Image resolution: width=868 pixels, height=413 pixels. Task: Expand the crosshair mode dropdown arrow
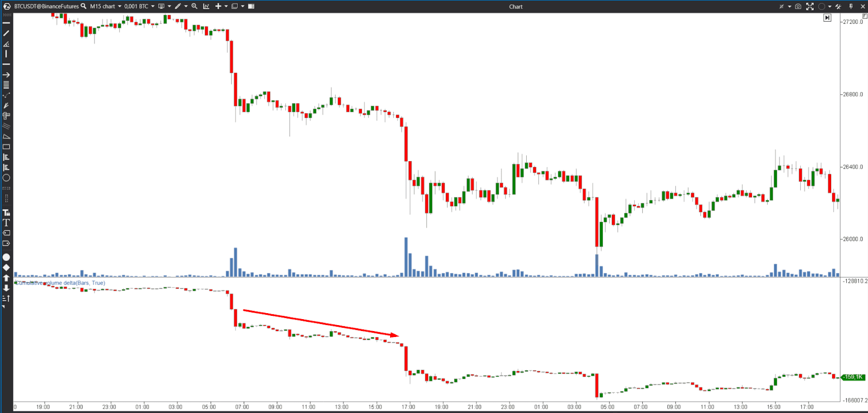click(789, 7)
